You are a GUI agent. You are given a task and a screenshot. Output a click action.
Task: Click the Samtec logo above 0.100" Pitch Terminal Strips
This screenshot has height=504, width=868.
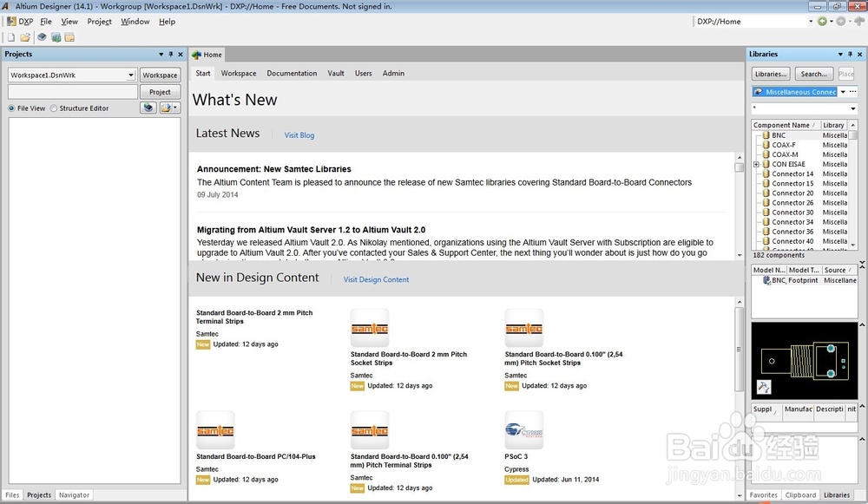pyautogui.click(x=370, y=430)
